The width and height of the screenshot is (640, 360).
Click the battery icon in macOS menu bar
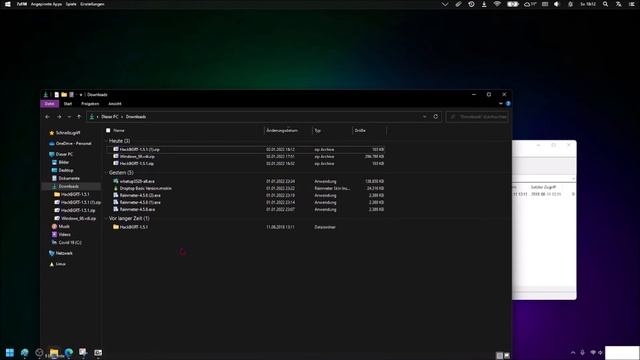[x=513, y=4]
